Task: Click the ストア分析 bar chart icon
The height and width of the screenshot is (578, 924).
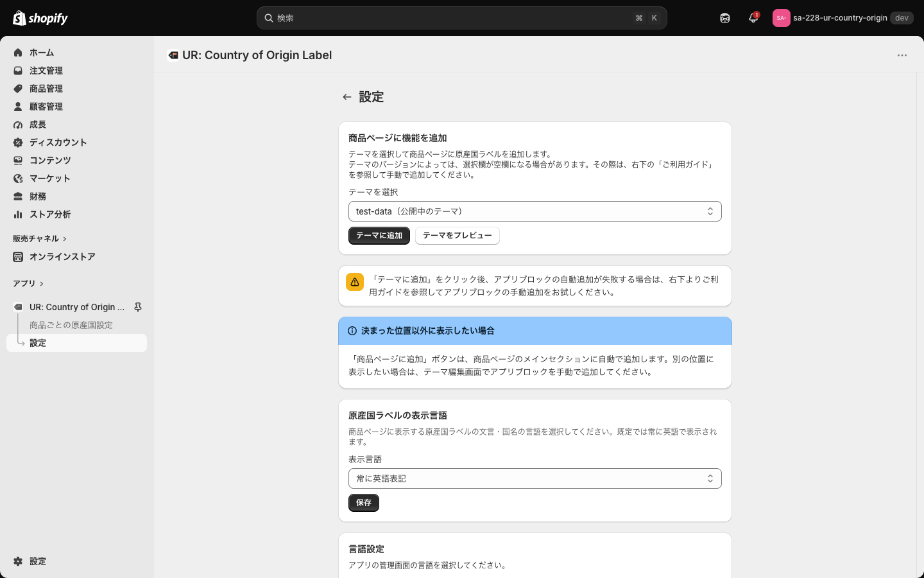Action: (x=18, y=215)
